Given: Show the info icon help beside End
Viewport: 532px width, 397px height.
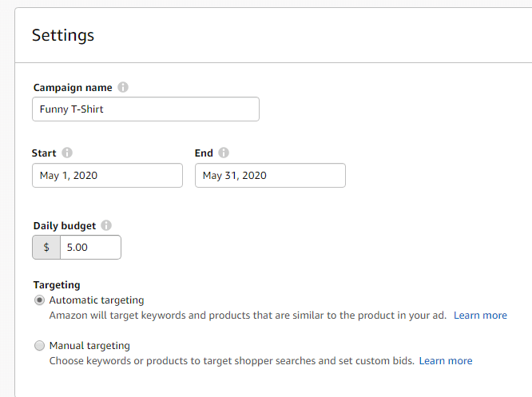Looking at the screenshot, I should tap(223, 153).
